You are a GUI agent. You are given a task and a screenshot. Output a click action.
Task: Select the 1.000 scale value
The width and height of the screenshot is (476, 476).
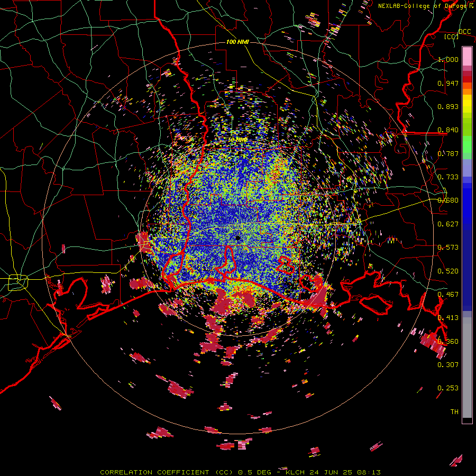pyautogui.click(x=448, y=59)
